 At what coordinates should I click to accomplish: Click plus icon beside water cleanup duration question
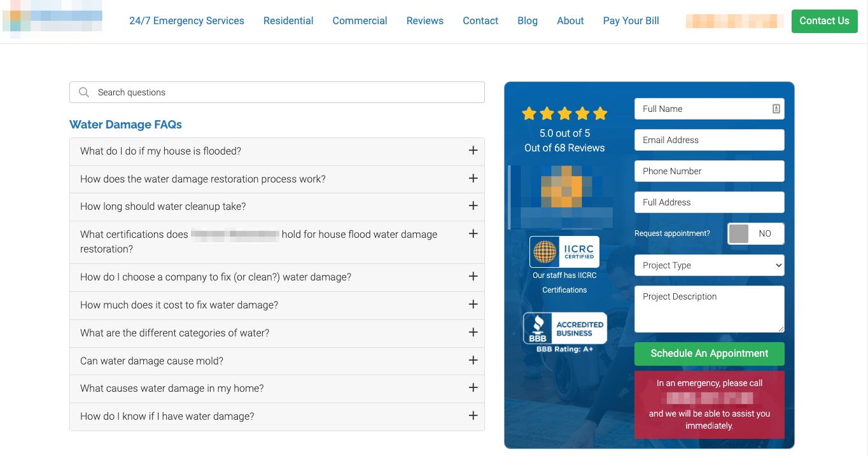point(473,206)
